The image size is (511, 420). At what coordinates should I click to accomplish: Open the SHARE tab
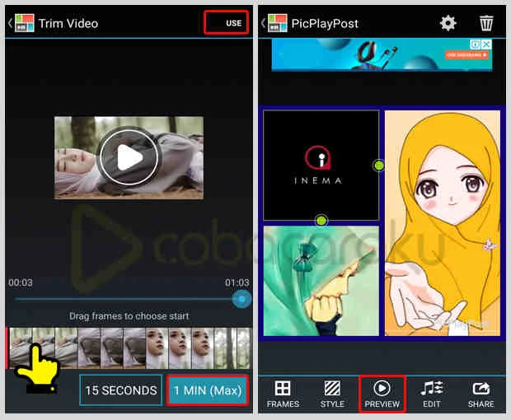(x=481, y=394)
